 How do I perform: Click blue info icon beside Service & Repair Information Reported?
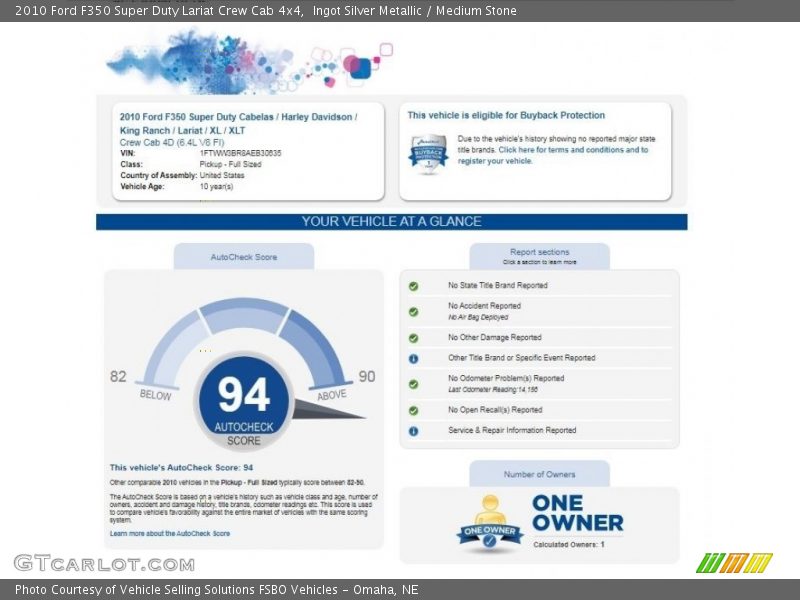coord(413,431)
